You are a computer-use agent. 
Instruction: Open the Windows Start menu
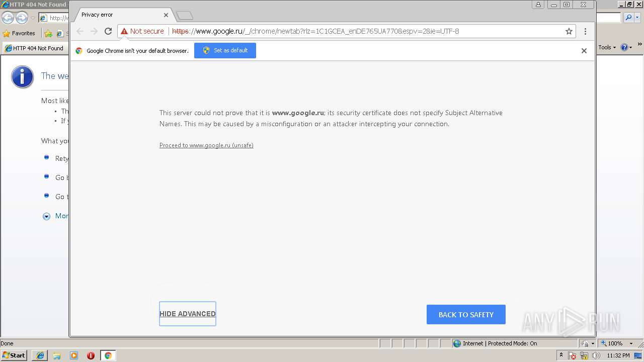(14, 355)
